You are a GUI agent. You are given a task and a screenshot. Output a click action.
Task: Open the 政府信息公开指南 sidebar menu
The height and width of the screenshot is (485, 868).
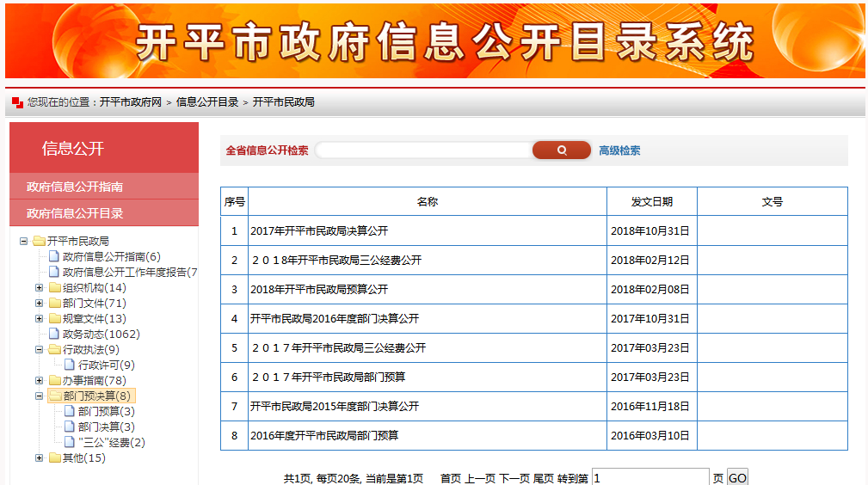75,187
